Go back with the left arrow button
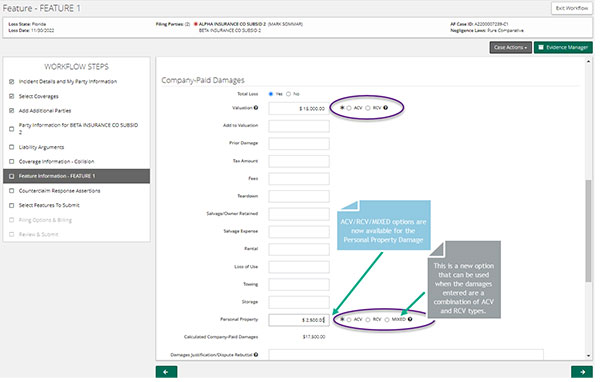The height and width of the screenshot is (382, 600). tap(166, 372)
